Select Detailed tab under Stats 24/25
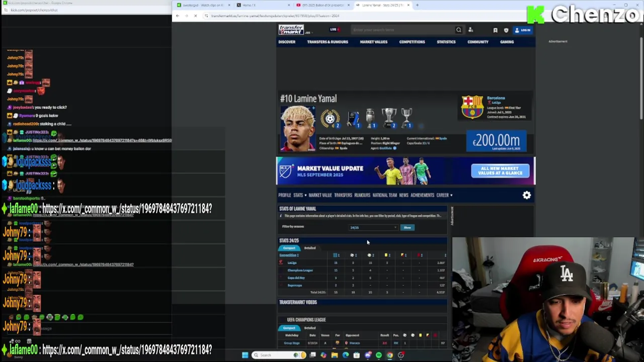The image size is (644, 362). click(310, 248)
